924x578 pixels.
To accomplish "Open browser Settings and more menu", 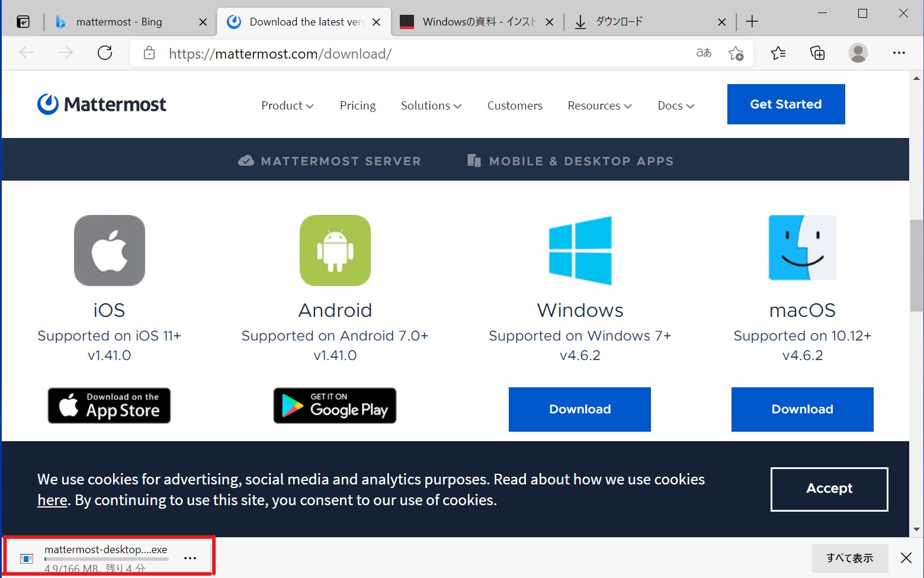I will [899, 53].
